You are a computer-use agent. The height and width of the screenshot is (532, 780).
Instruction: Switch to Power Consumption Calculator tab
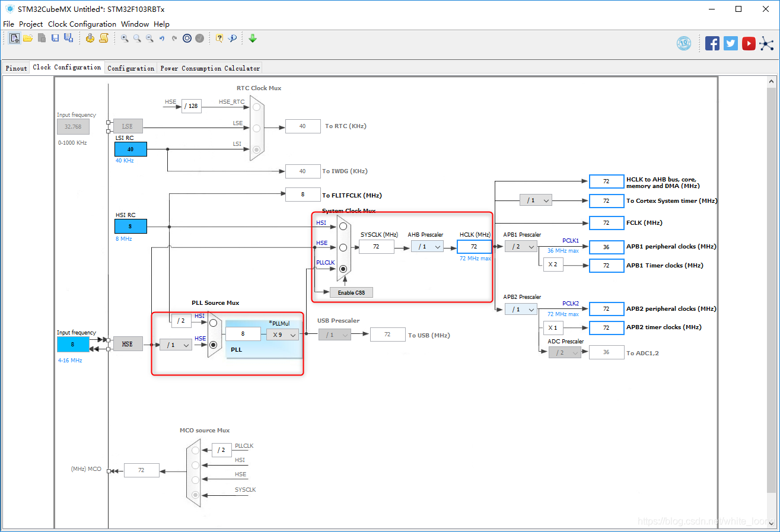210,68
